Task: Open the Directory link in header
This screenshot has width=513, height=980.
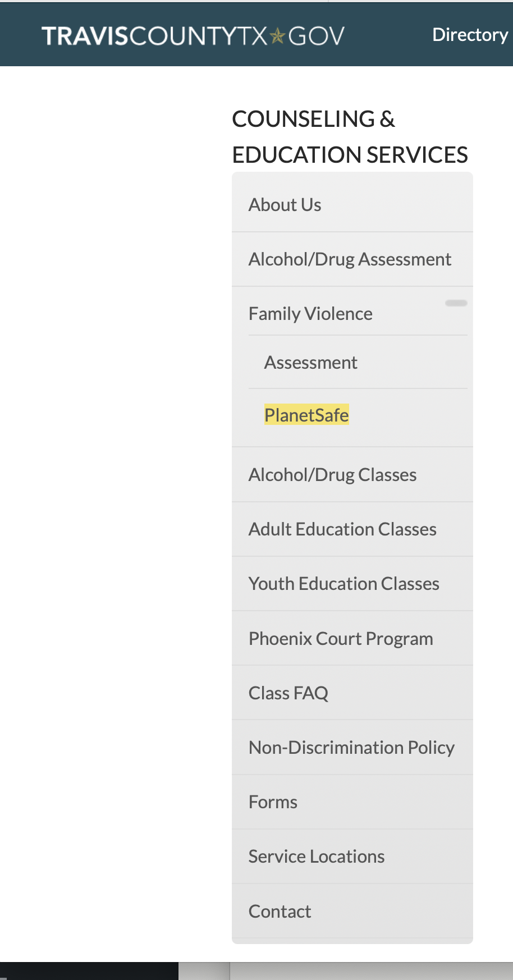Action: pyautogui.click(x=470, y=35)
